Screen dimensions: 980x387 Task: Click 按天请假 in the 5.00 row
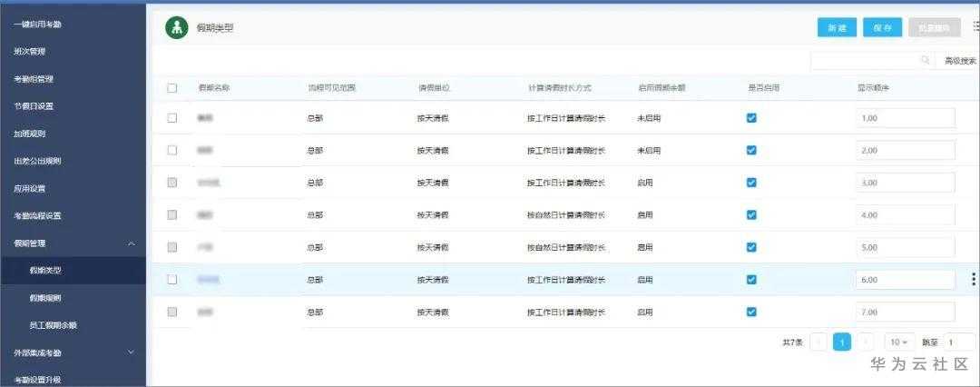click(433, 247)
